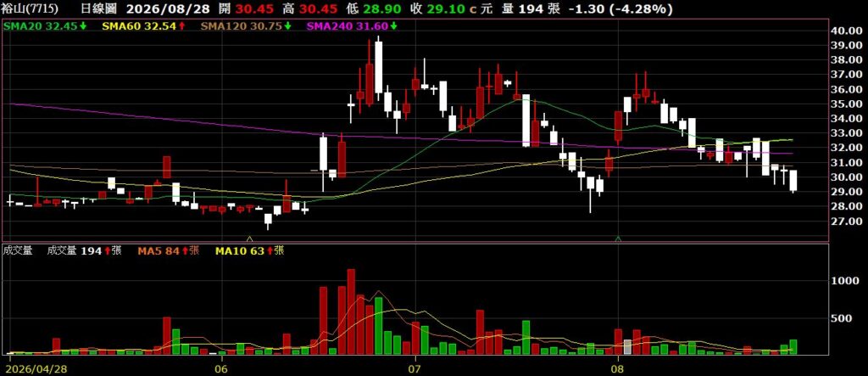Click the yellow triangle marker below June candles
868x376 pixels.
pos(250,239)
